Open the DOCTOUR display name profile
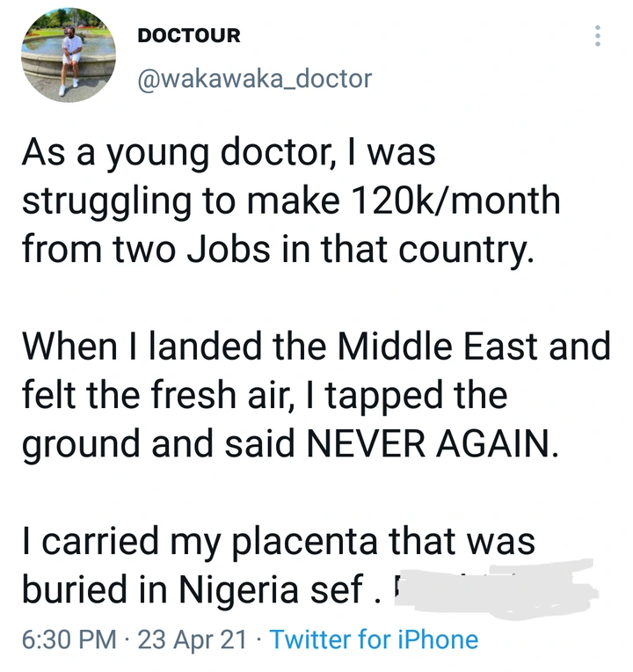633x672 pixels. [189, 35]
